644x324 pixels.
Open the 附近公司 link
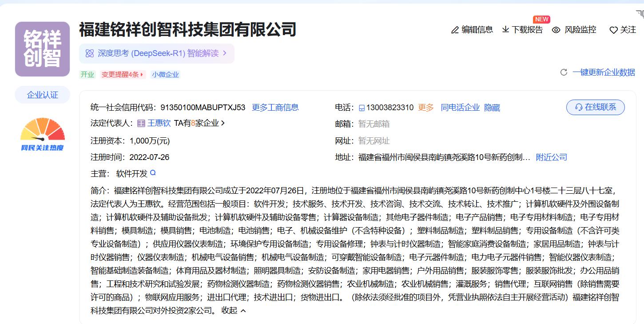pyautogui.click(x=551, y=157)
